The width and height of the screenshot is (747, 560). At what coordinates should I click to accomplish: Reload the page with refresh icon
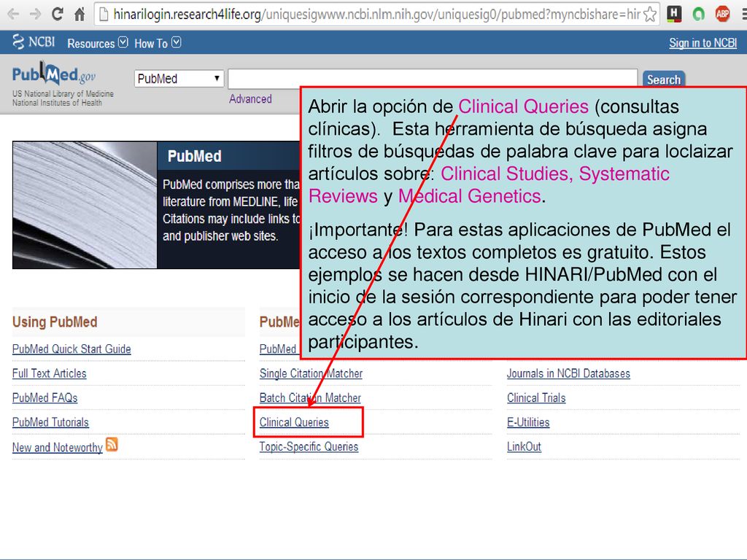coord(58,15)
